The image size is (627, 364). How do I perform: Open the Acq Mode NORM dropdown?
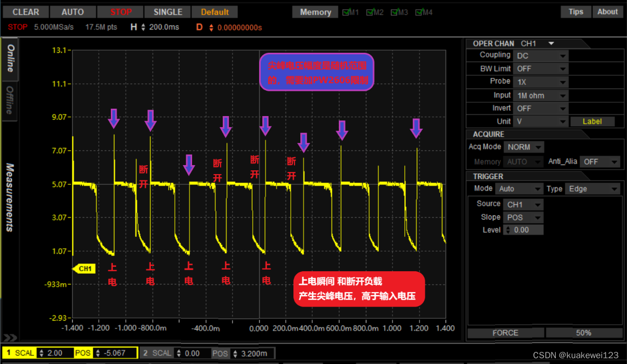point(524,147)
